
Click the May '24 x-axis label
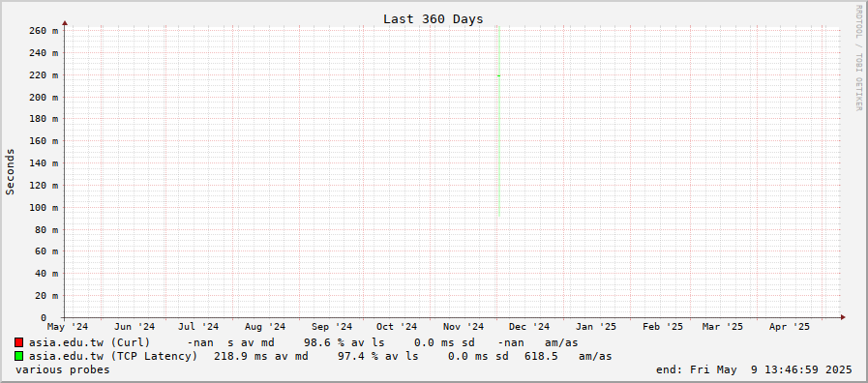point(68,327)
